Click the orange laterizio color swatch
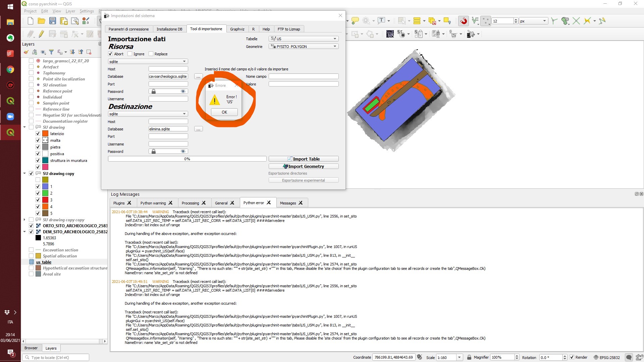Image resolution: width=644 pixels, height=362 pixels. [x=45, y=133]
